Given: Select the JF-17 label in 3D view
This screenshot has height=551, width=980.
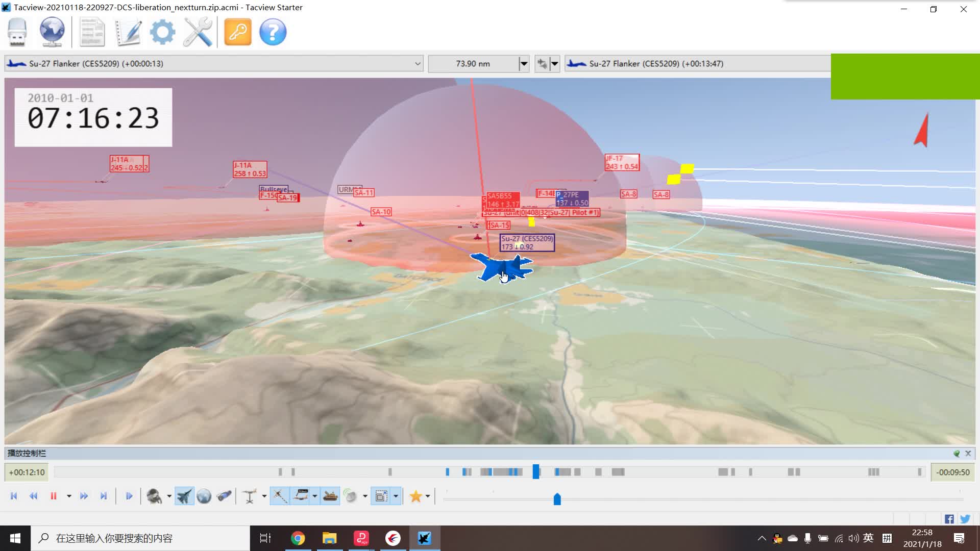Looking at the screenshot, I should coord(622,162).
